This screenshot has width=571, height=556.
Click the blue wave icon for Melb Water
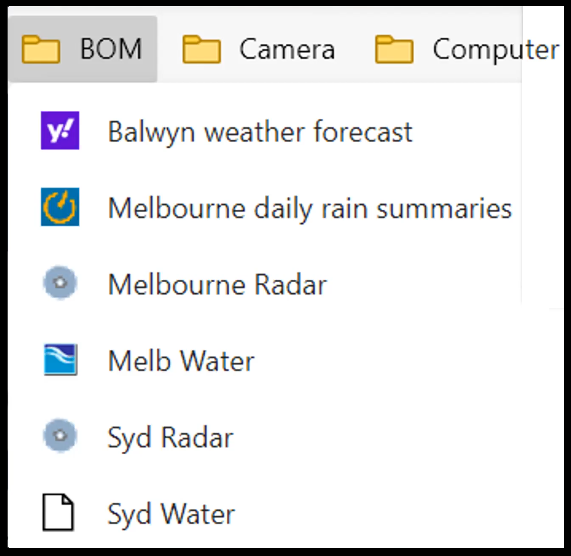(60, 360)
